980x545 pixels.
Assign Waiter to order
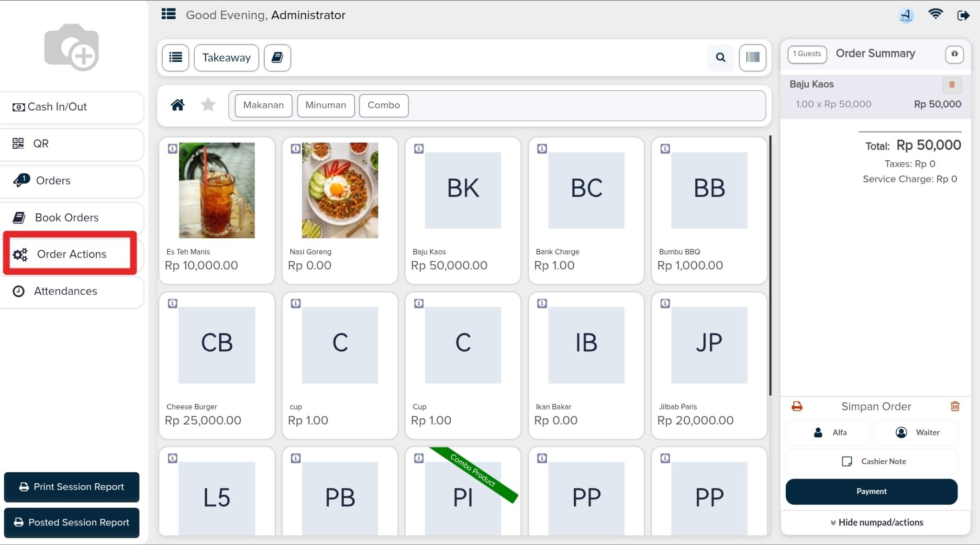tap(916, 433)
